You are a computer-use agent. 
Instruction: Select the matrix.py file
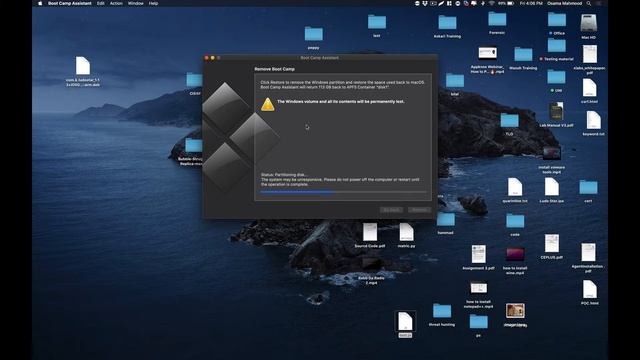click(407, 232)
